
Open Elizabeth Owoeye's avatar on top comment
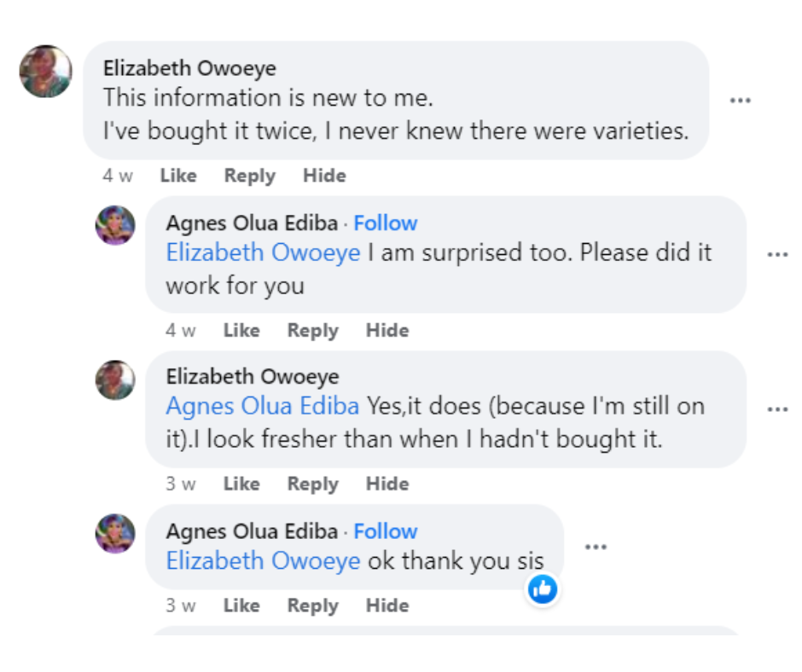point(46,72)
